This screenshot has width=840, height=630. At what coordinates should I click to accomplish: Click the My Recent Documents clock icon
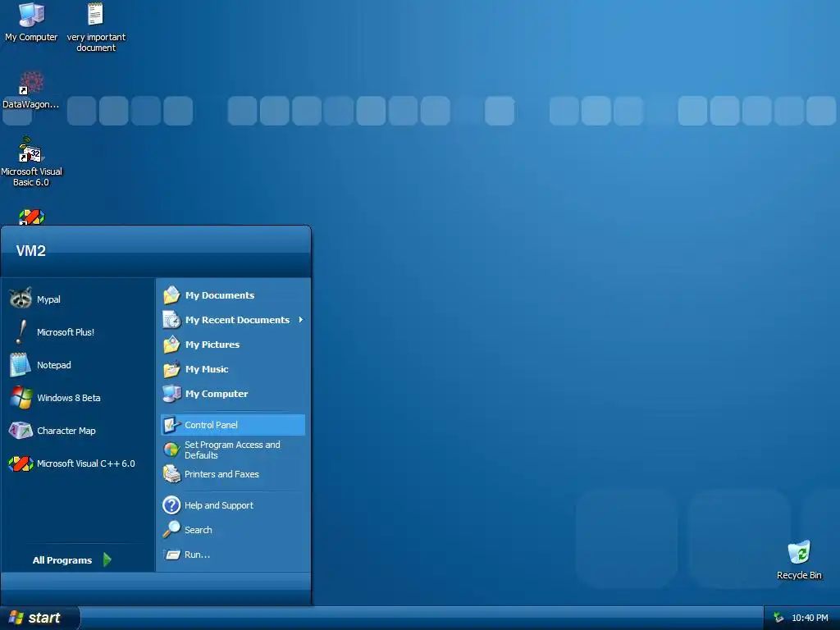[171, 320]
